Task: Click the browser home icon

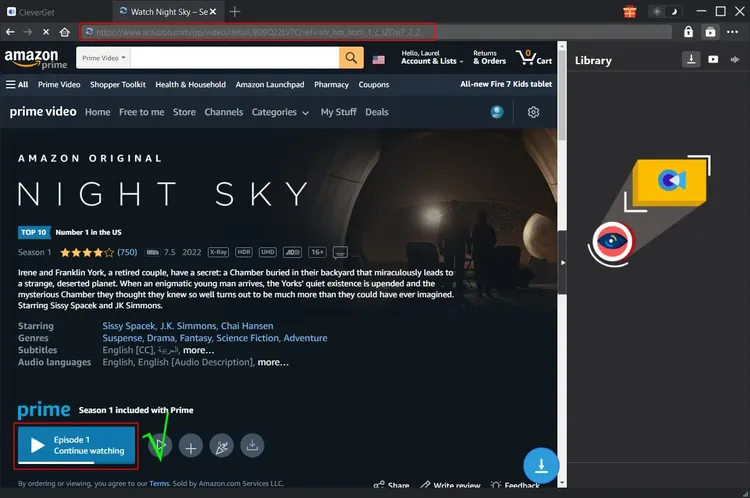Action: pyautogui.click(x=65, y=32)
